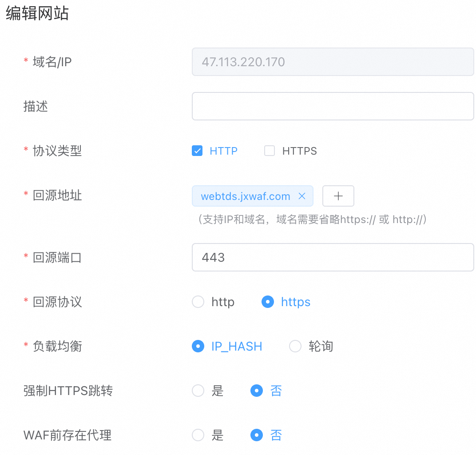Select the https back-to-origin protocol radio

coord(268,302)
